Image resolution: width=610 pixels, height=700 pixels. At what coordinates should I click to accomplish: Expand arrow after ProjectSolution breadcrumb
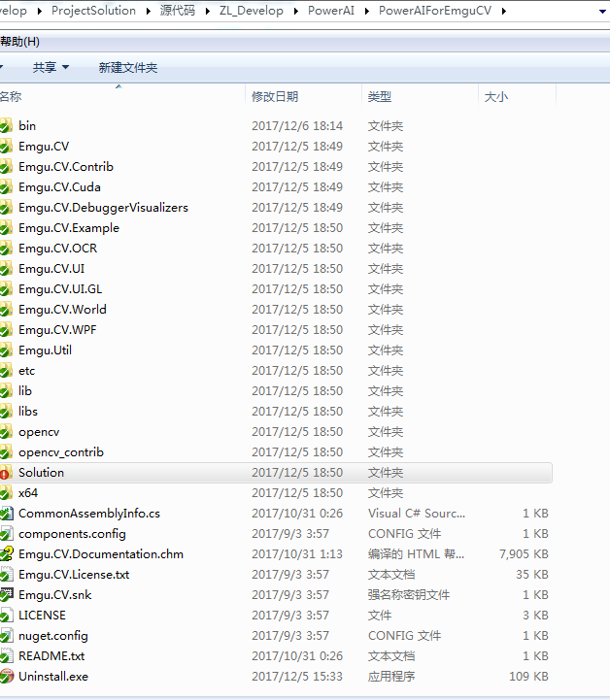149,11
